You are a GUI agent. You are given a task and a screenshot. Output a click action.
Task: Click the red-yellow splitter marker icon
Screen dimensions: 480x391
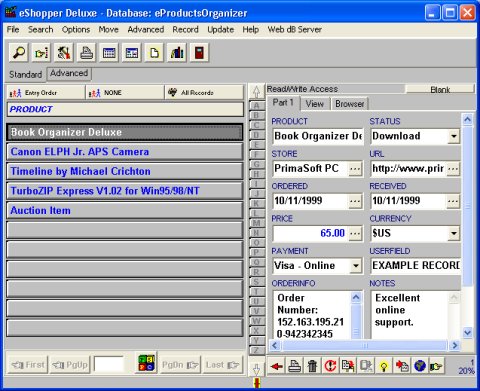pos(257,383)
